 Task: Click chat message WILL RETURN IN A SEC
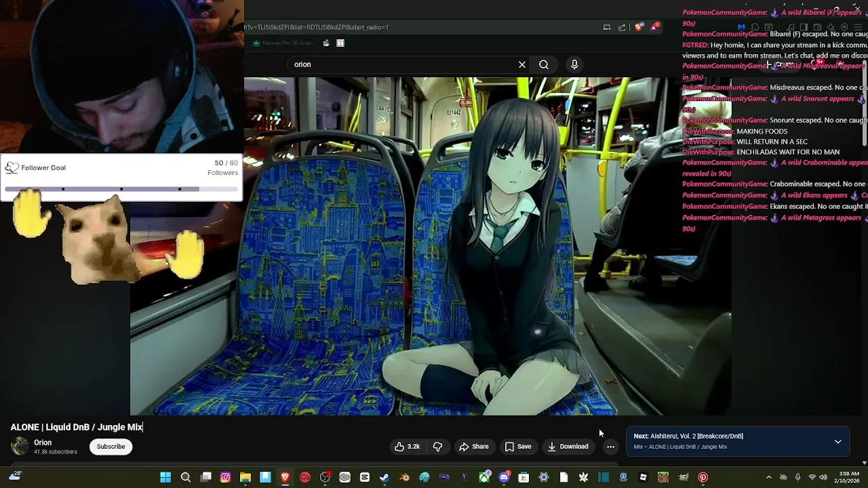[x=772, y=142]
